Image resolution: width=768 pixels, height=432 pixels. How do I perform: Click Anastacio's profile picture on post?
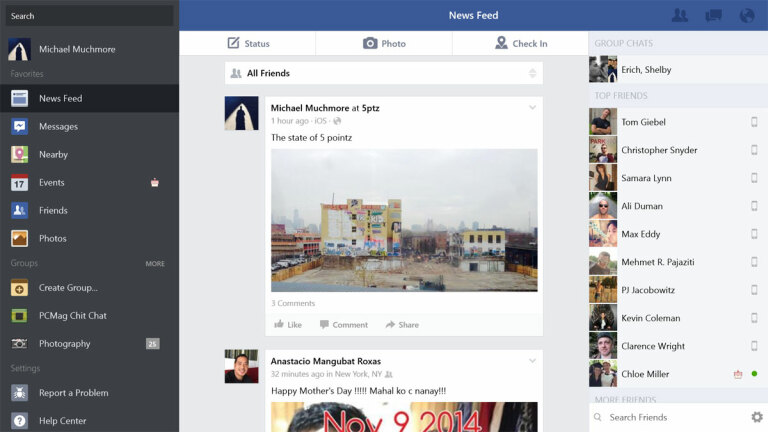[x=241, y=366]
